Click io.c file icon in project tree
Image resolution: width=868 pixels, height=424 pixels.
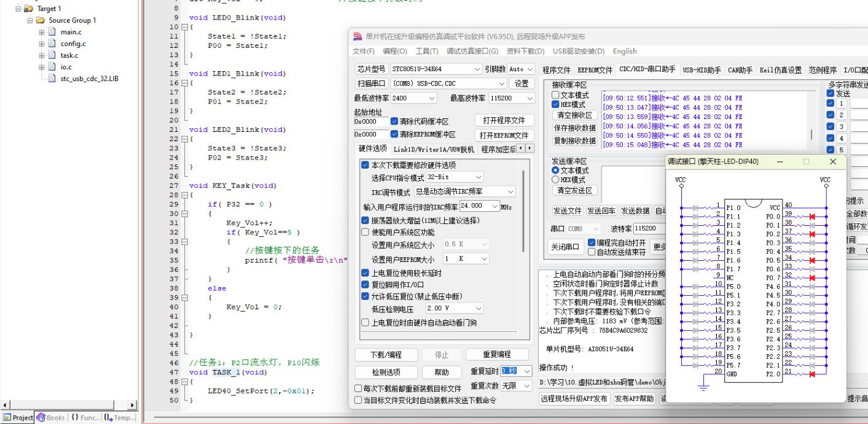[52, 67]
